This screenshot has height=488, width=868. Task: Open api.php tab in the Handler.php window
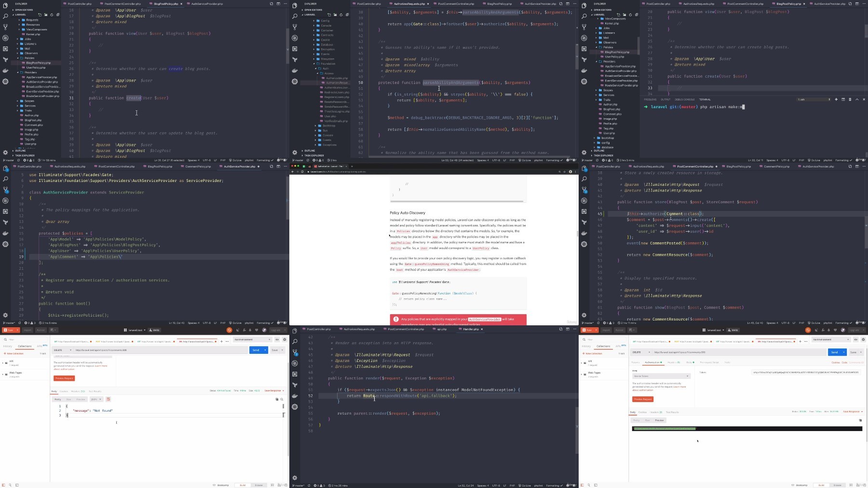(440, 329)
